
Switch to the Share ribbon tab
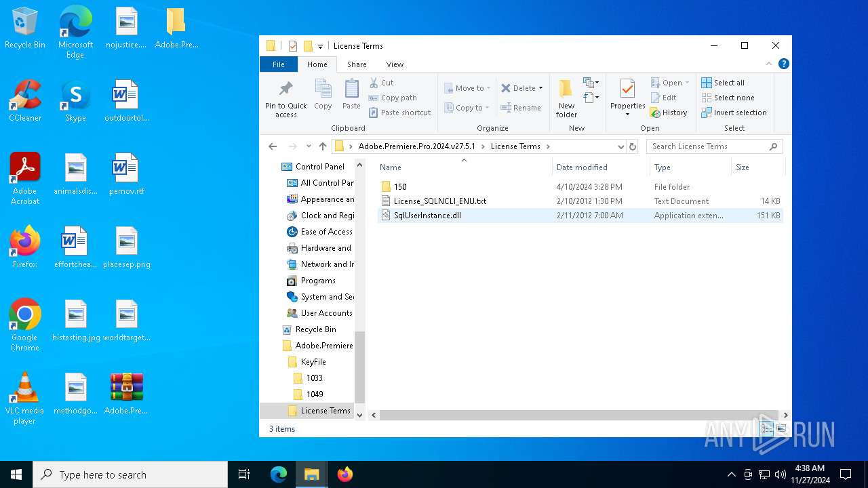click(x=357, y=64)
